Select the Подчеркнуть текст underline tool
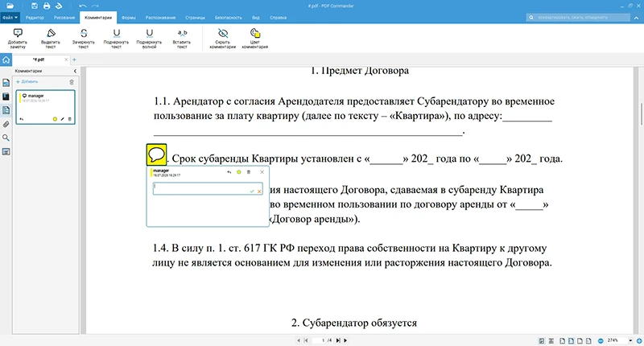644x346 pixels. 116,39
